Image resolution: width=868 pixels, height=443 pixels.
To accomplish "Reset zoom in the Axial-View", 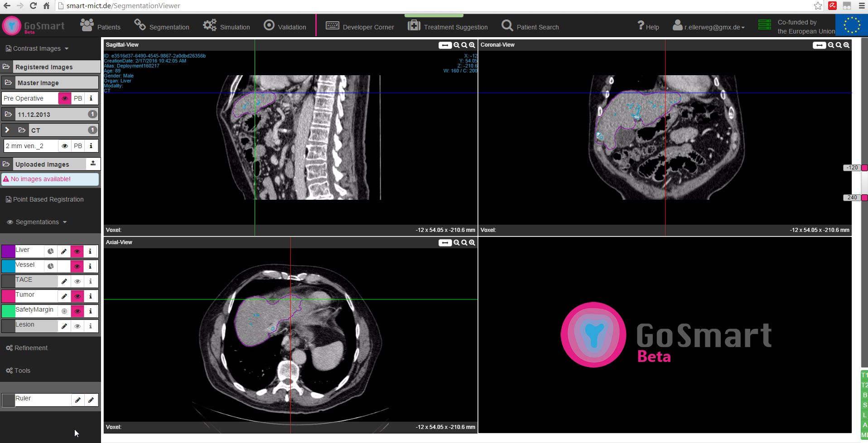I will pos(464,243).
